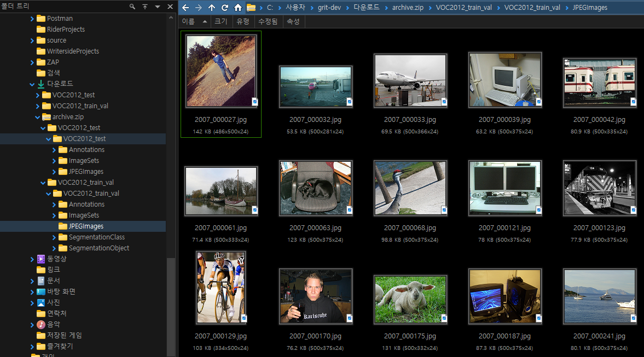644x357 pixels.
Task: Select the 2007_000175.jpg lamb thumbnail
Action: click(410, 300)
